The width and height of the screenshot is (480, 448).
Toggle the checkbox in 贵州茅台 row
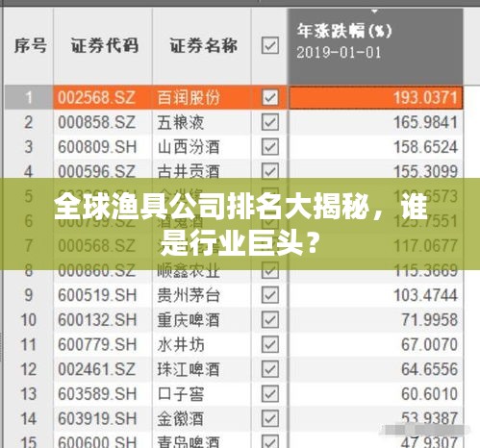(x=269, y=295)
